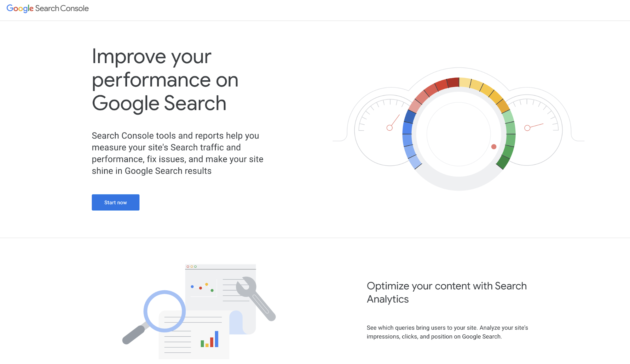Click the 'Improve your performance' headline

tap(165, 80)
